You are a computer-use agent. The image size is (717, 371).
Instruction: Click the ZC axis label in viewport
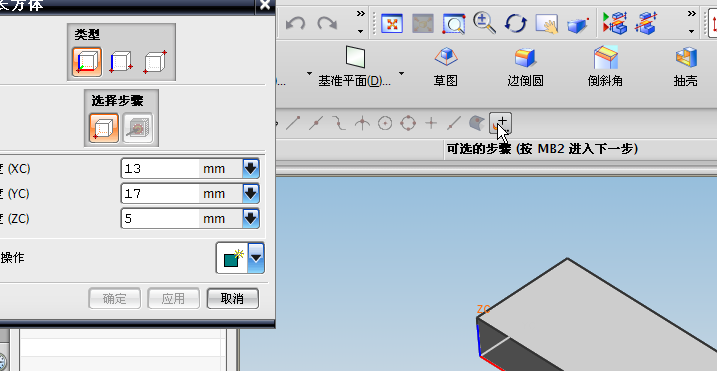pos(483,310)
